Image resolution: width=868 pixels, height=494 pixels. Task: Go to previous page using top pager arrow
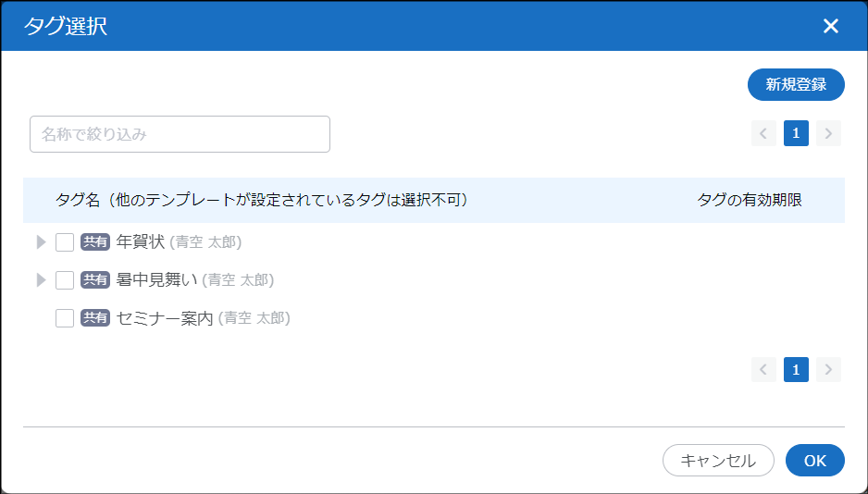tap(763, 133)
